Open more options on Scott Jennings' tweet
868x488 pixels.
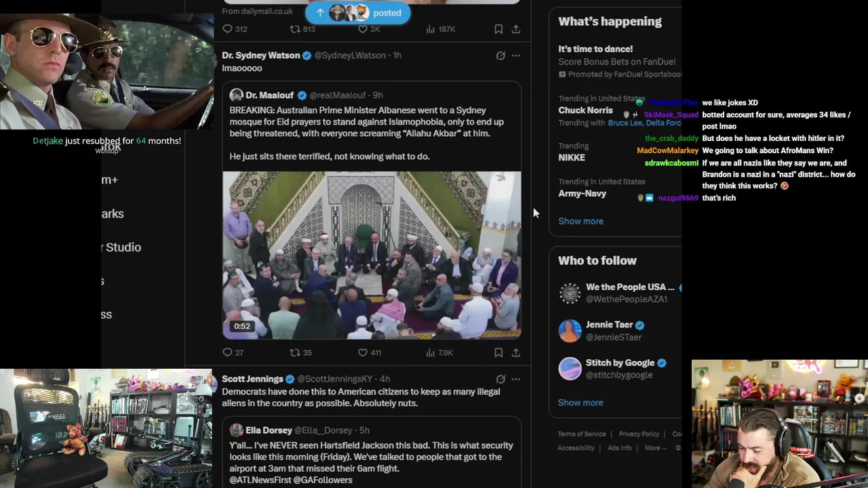[516, 380]
